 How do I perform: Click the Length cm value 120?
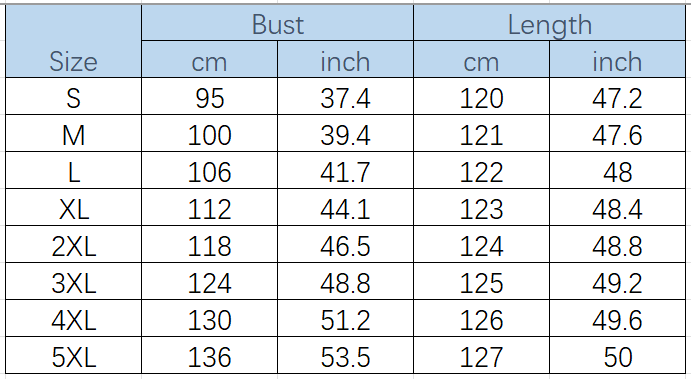[481, 97]
